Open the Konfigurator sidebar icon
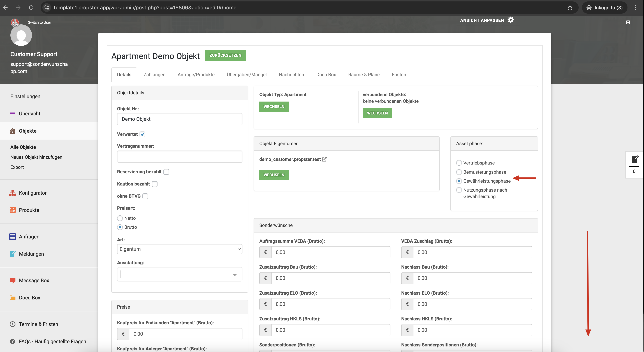The image size is (644, 352). (x=13, y=193)
